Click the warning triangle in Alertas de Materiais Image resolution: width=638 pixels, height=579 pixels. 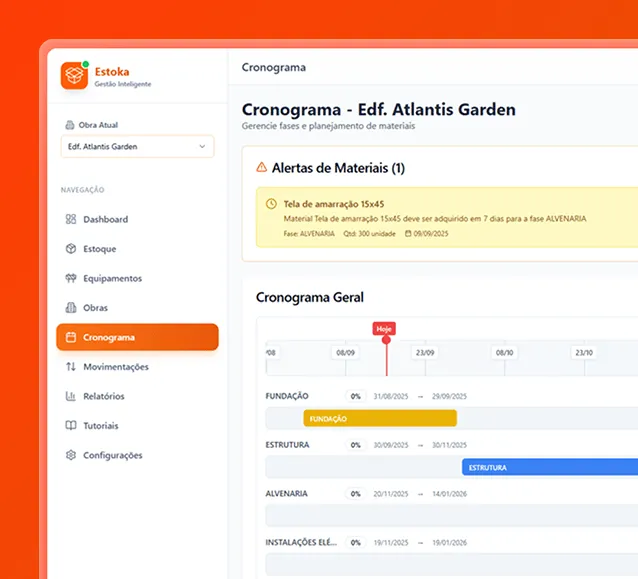click(262, 168)
